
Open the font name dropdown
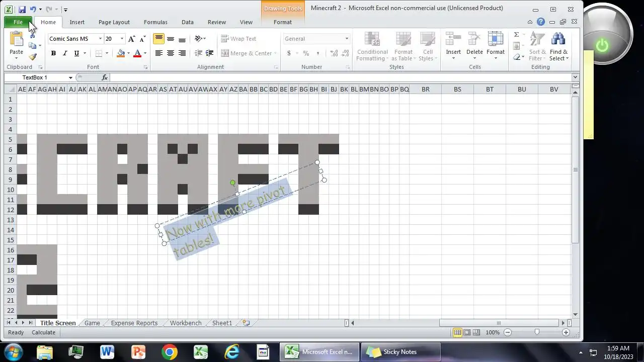100,39
